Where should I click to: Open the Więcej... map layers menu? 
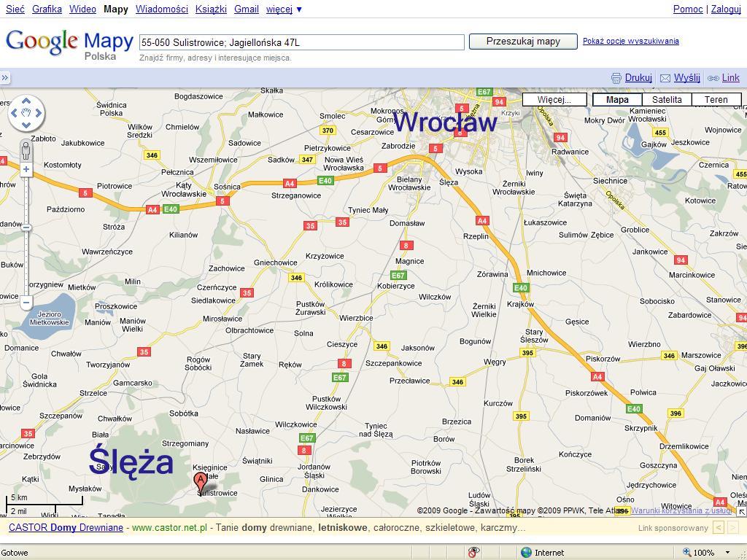[554, 99]
